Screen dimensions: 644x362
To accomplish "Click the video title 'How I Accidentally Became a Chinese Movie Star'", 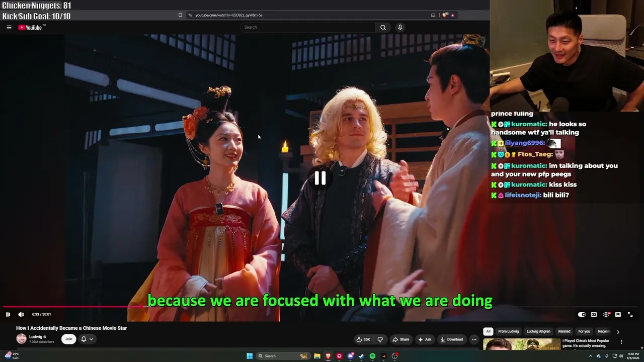I will coord(71,328).
